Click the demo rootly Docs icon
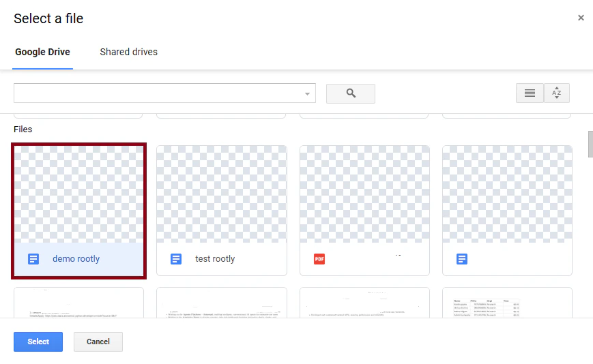Image resolution: width=593 pixels, height=364 pixels. [33, 259]
